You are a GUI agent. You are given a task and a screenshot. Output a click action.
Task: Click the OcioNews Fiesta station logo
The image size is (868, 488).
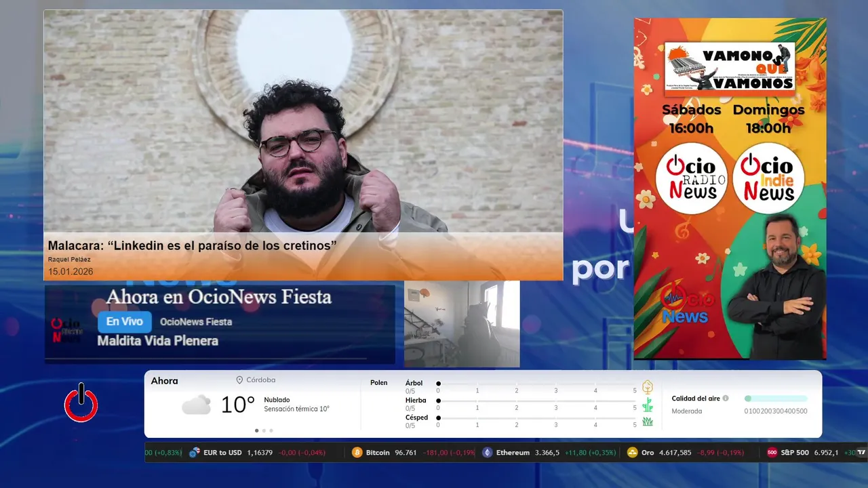click(x=67, y=329)
